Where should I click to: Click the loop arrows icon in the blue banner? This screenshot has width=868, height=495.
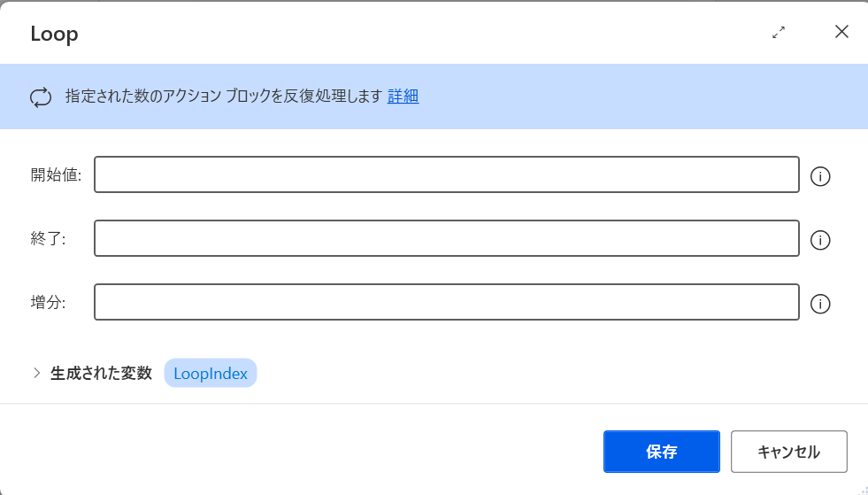click(x=41, y=97)
